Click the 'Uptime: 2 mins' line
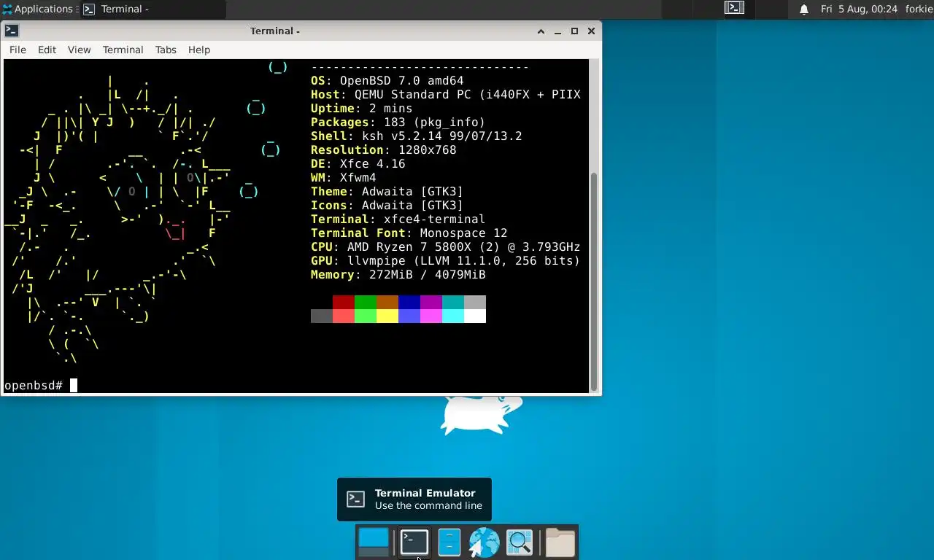 click(x=362, y=109)
